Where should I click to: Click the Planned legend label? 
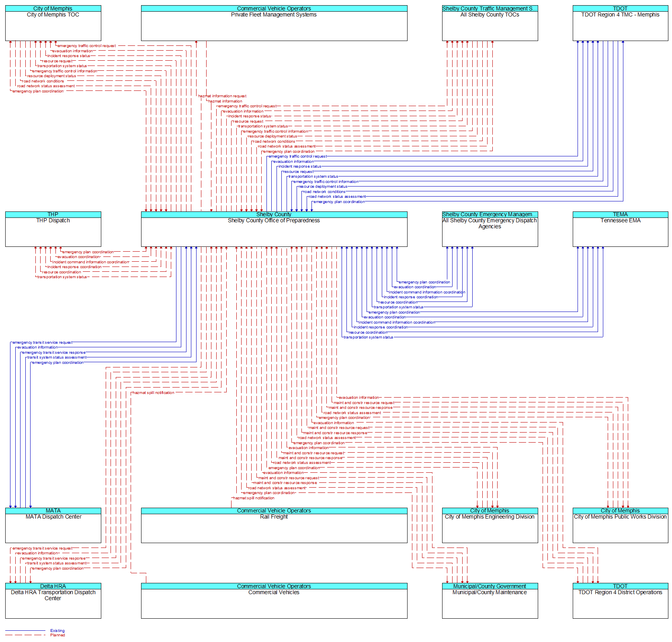pos(57,635)
